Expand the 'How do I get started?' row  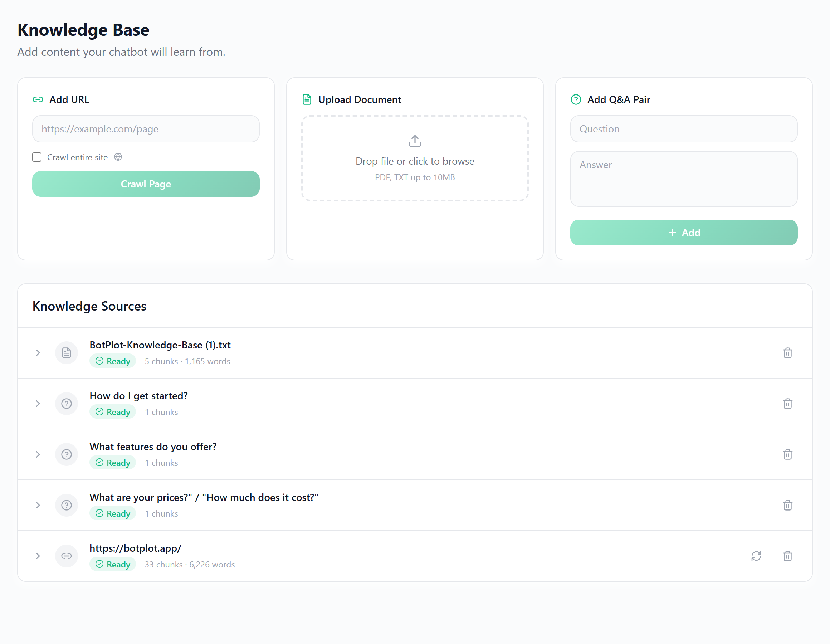[38, 403]
